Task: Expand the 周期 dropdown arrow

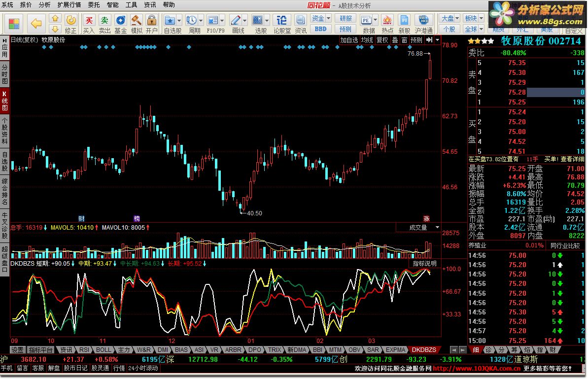Action: pyautogui.click(x=201, y=20)
